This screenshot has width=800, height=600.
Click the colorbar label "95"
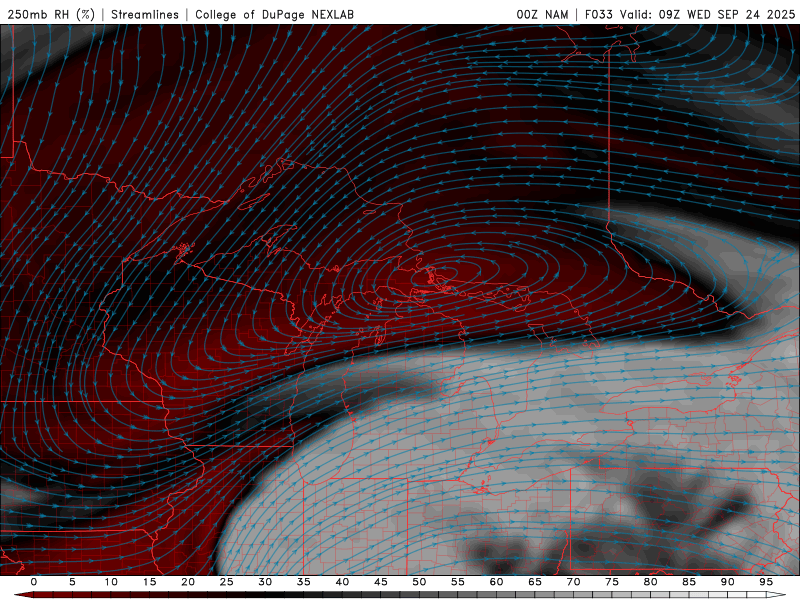click(x=766, y=582)
